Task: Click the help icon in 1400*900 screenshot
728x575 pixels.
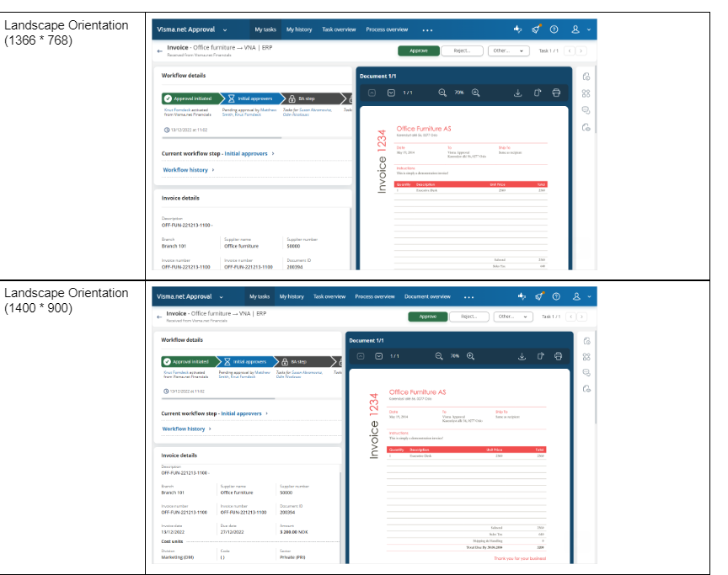Action: pos(556,296)
